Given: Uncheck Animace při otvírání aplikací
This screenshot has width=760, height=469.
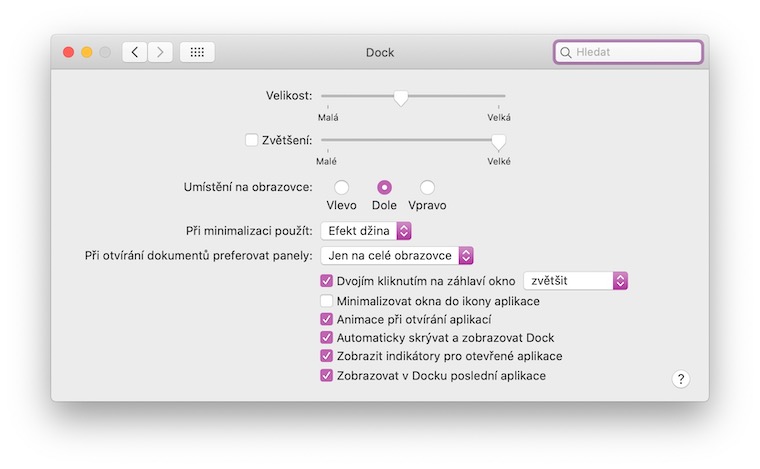Looking at the screenshot, I should [326, 319].
